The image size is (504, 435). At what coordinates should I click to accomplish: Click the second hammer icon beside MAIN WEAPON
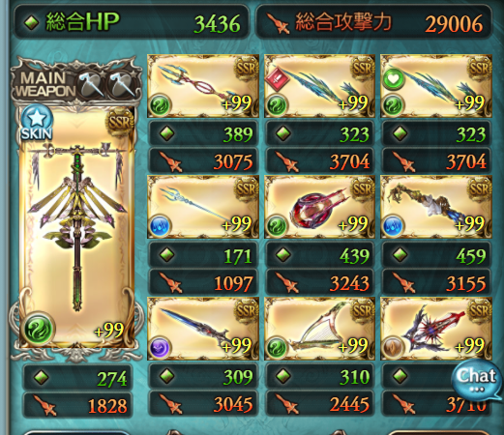coord(123,86)
